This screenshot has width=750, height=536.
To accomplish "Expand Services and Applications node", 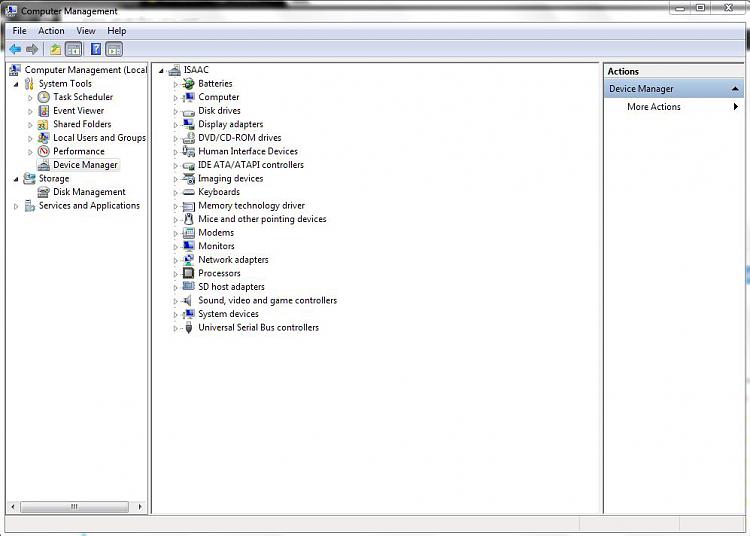I will (x=16, y=207).
